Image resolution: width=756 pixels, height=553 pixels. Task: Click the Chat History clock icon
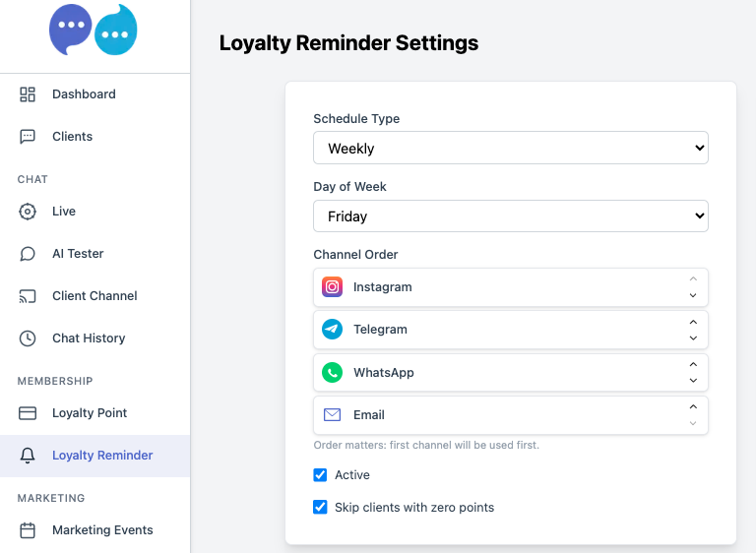tap(28, 338)
